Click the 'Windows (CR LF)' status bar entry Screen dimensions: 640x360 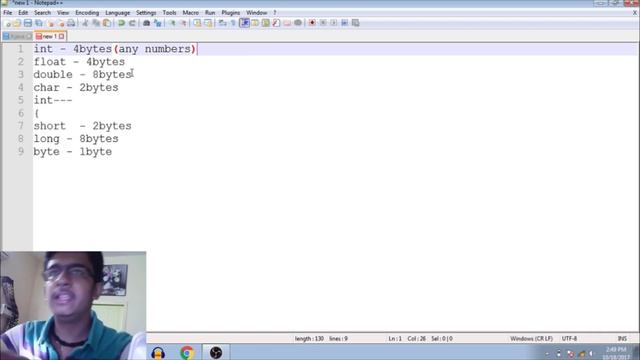click(531, 338)
